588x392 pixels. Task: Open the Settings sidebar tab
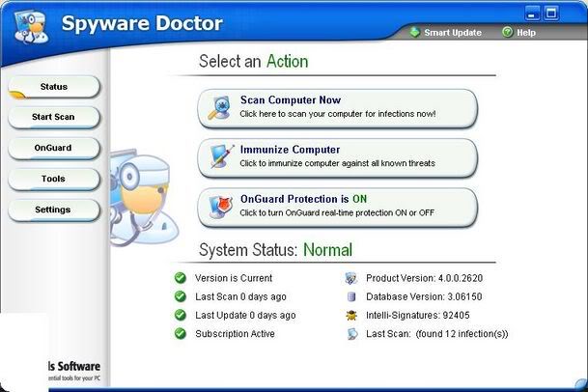54,210
